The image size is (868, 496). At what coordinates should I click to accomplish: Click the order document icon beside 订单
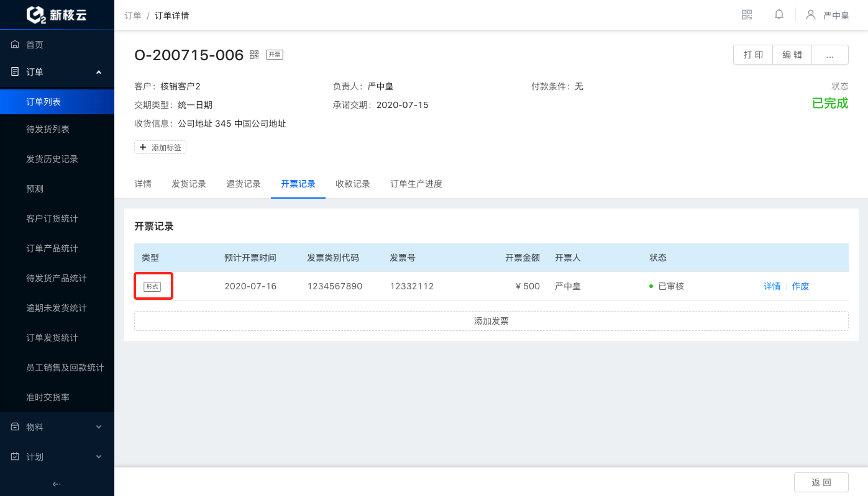coord(16,72)
